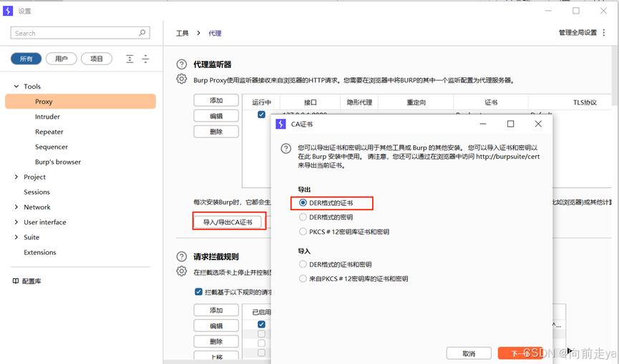Click the collapse all sections icon

(146, 59)
